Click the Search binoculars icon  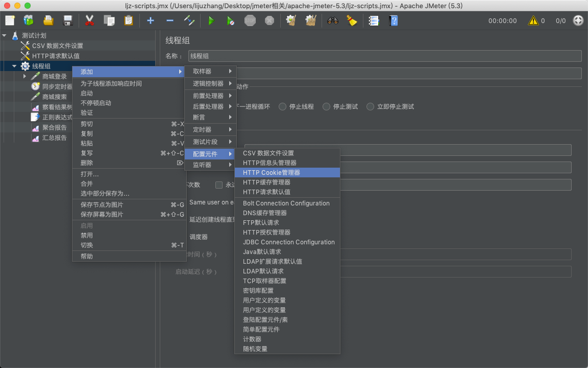333,20
